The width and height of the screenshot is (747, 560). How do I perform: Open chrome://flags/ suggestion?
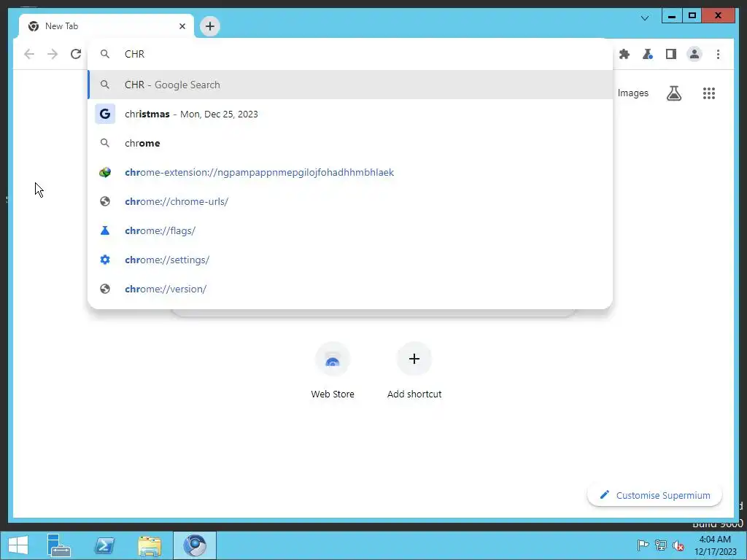click(350, 230)
